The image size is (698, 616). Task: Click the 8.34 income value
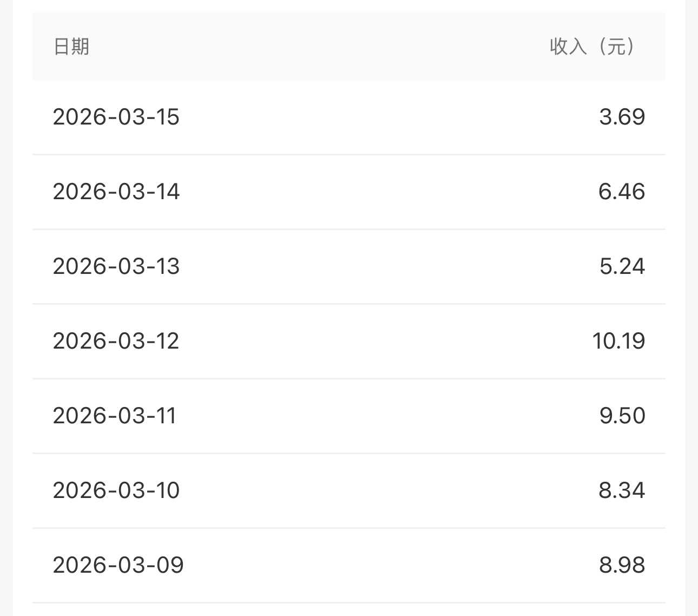tap(621, 490)
